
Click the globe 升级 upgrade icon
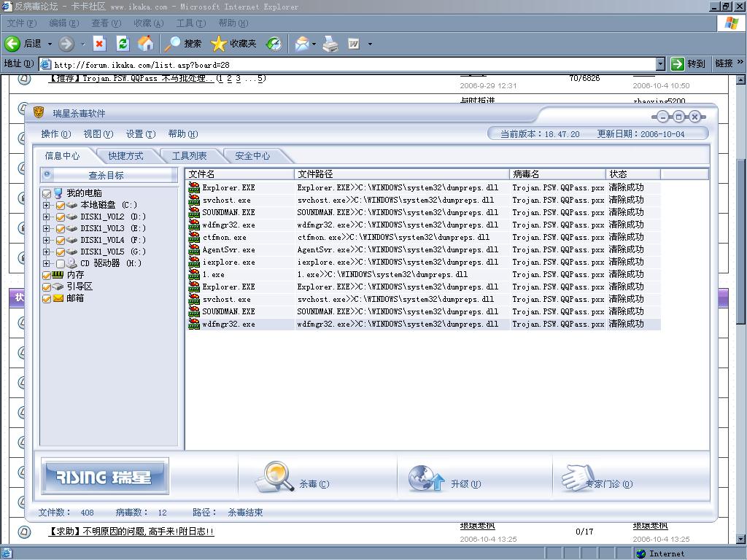[426, 479]
